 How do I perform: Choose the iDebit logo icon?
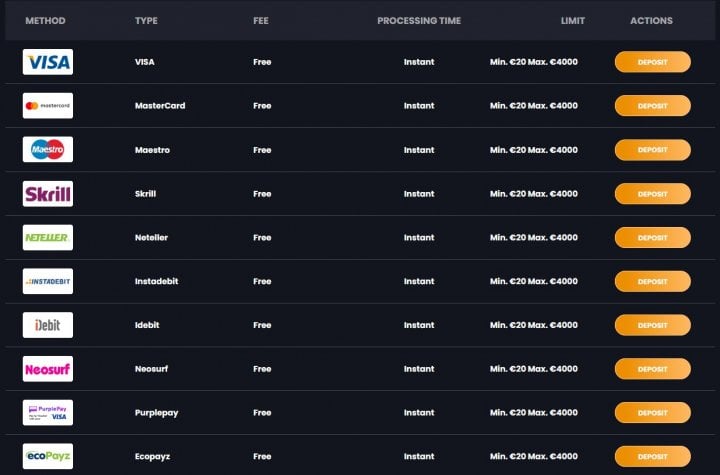[x=48, y=325]
